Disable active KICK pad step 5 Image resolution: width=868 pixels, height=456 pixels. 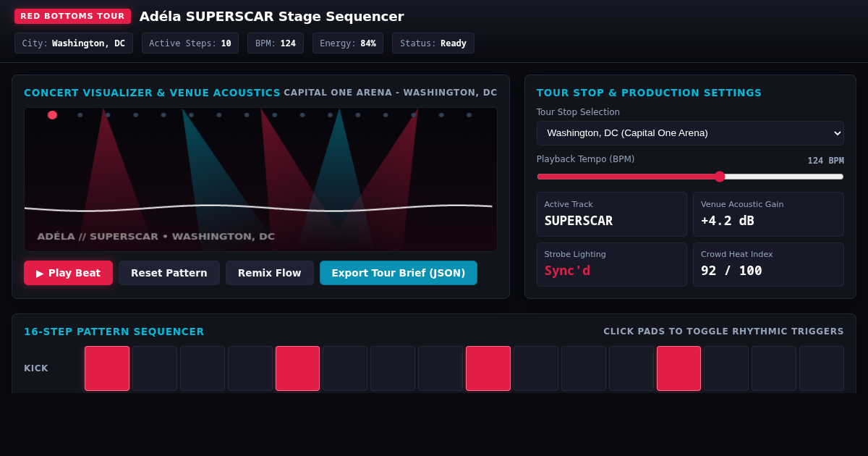click(x=297, y=368)
